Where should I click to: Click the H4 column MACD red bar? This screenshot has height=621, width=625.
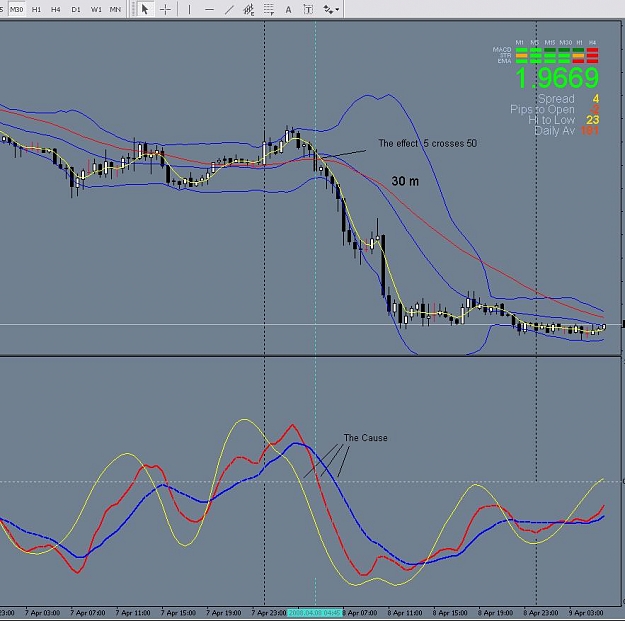point(592,50)
